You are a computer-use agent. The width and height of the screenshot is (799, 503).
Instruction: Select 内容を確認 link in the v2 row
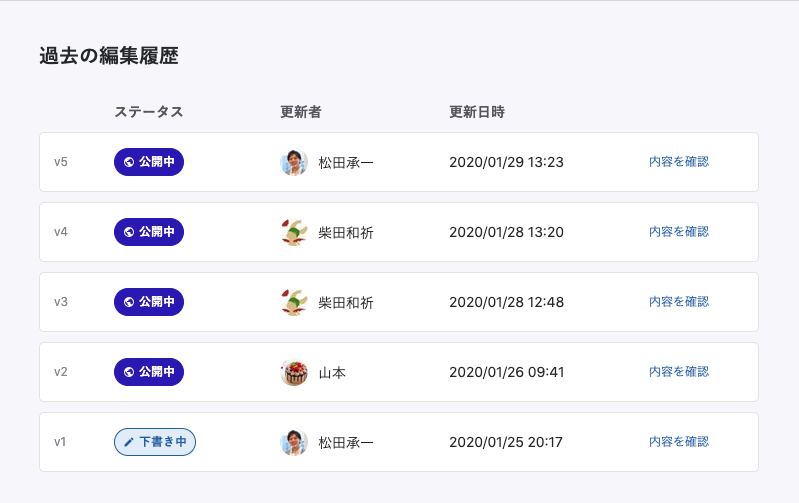tap(679, 372)
